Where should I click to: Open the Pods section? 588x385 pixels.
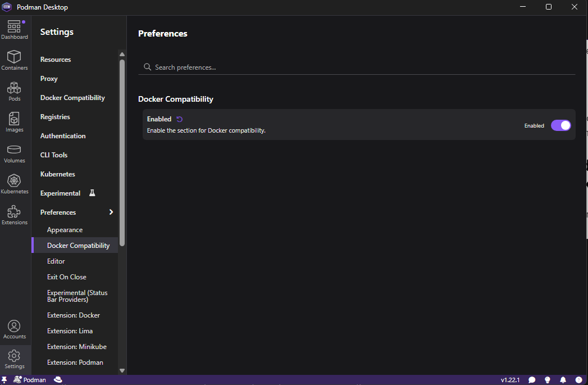point(14,92)
